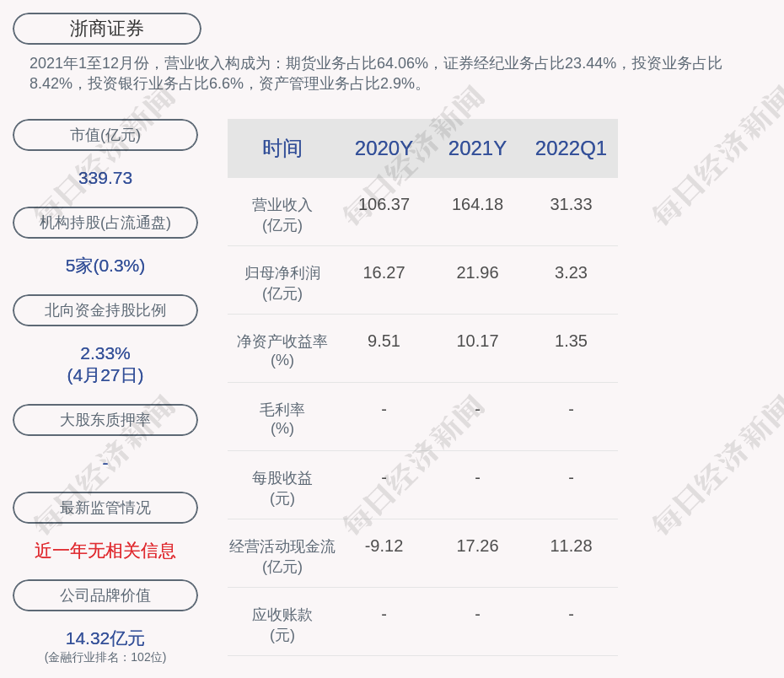Click the revenue composition paragraph text

point(376,73)
